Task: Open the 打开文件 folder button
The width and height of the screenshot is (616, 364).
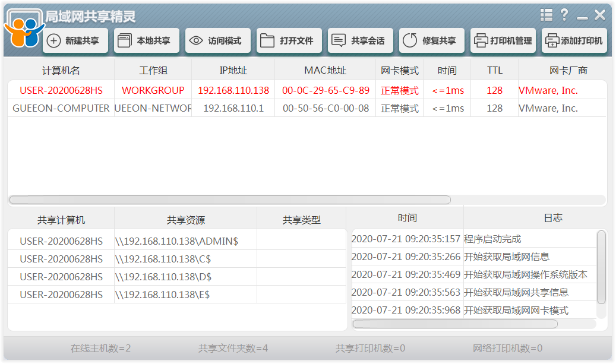Action: coord(289,41)
